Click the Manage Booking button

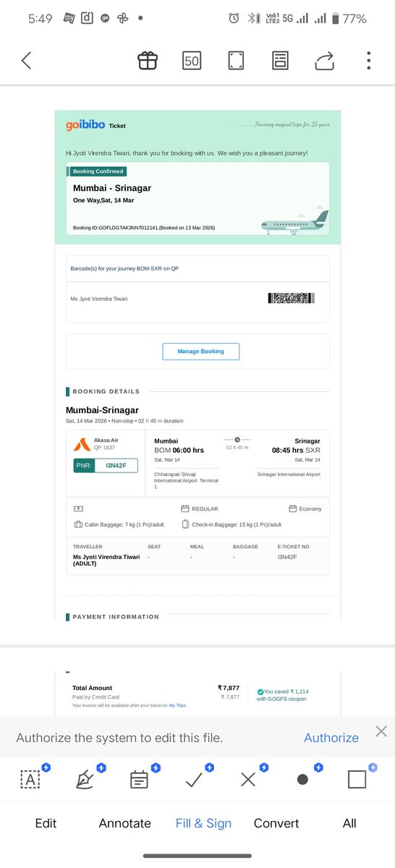coord(200,352)
